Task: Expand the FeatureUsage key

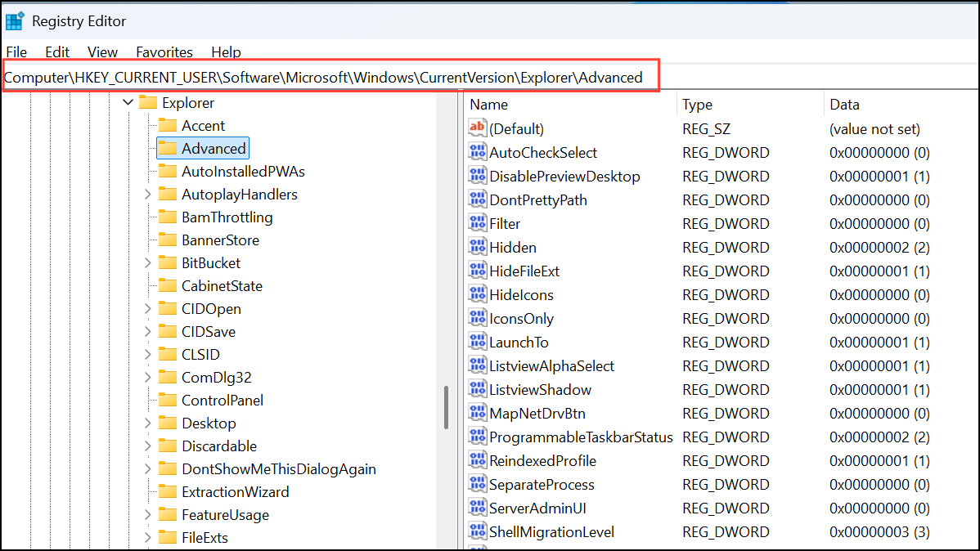Action: [148, 515]
